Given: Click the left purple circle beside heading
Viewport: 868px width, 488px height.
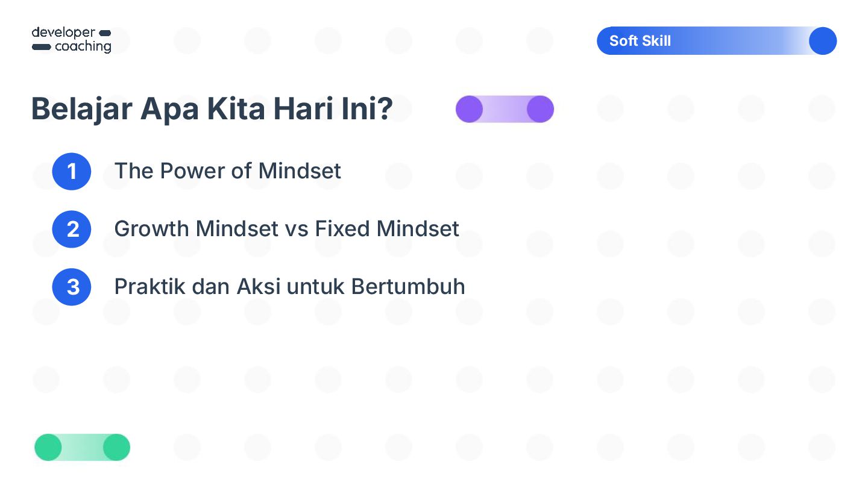Looking at the screenshot, I should tap(469, 109).
